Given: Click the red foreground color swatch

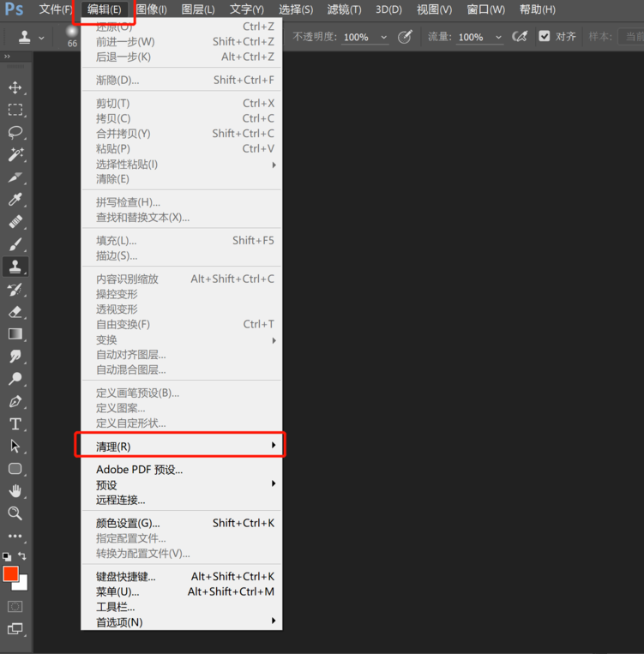Looking at the screenshot, I should tap(11, 574).
